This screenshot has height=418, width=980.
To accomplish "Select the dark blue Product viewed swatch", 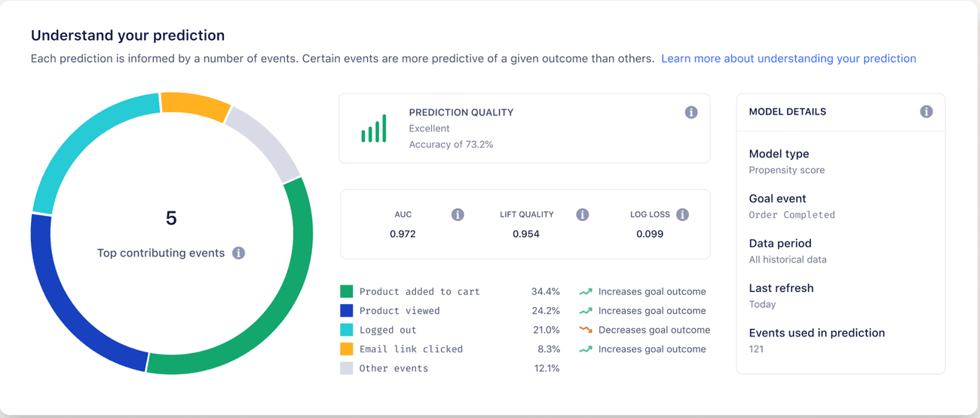I will coord(347,311).
